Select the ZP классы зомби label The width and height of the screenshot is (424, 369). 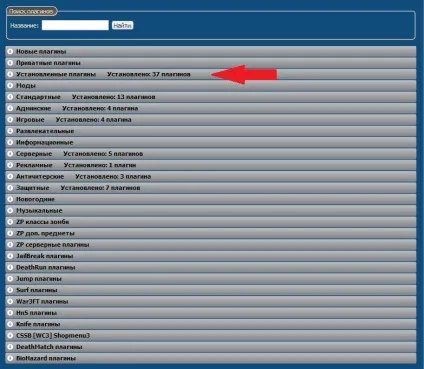pos(43,222)
